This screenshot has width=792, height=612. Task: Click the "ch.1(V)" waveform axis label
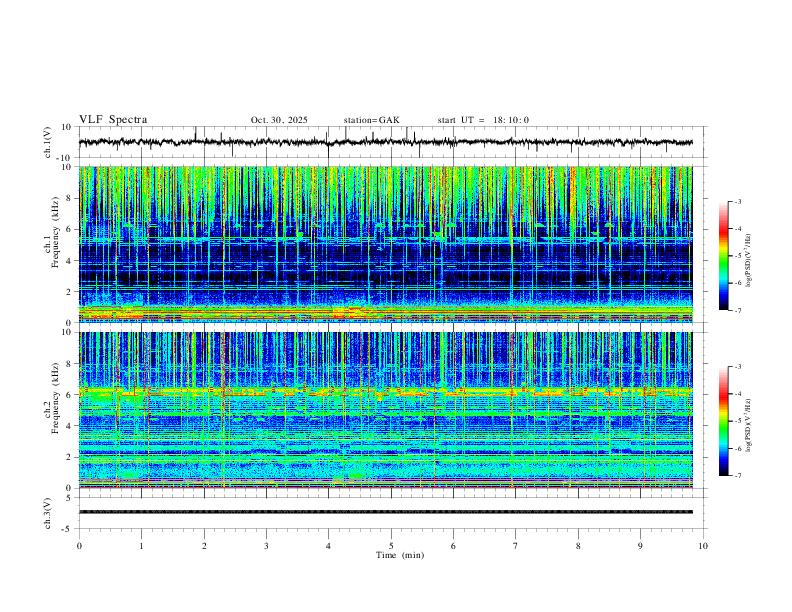pyautogui.click(x=48, y=142)
